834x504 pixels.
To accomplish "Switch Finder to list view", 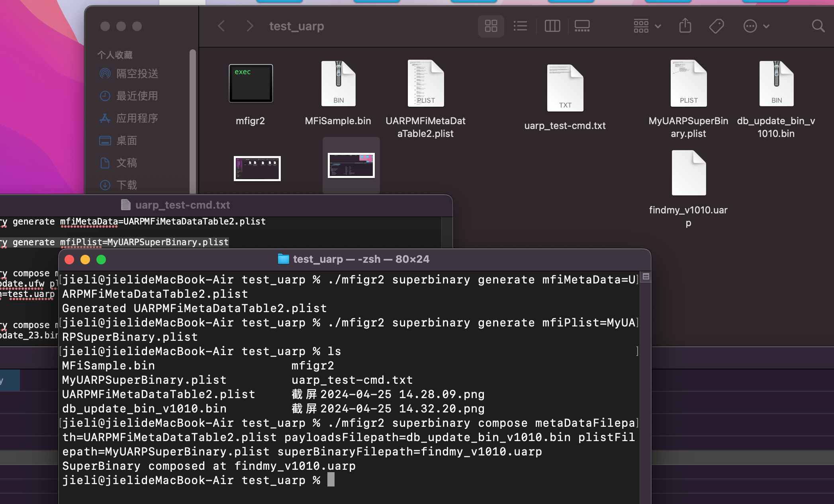I will [x=520, y=26].
